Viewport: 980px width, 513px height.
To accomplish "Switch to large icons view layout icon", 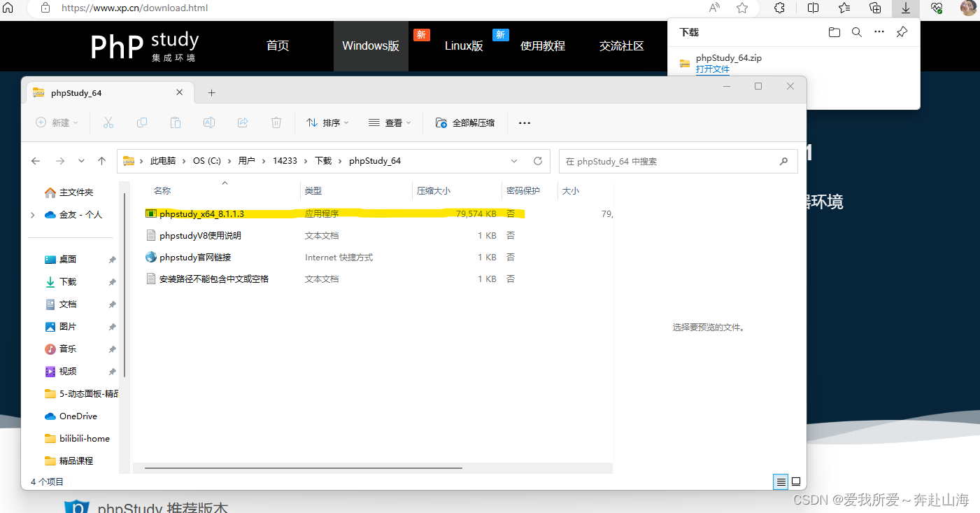I will [x=796, y=482].
